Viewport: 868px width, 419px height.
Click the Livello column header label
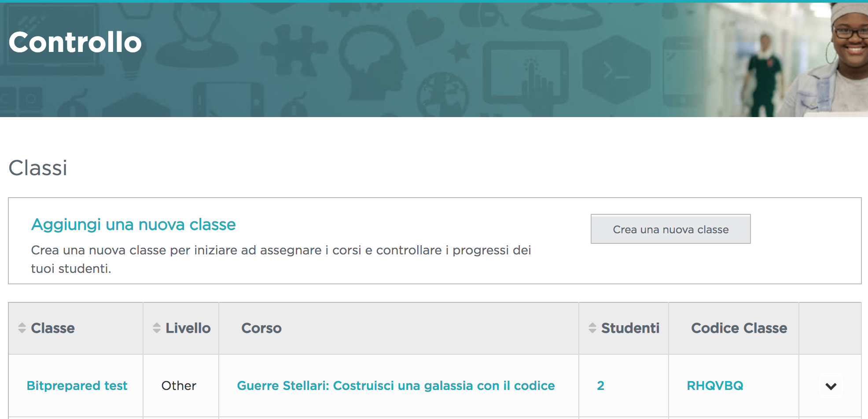(x=188, y=328)
